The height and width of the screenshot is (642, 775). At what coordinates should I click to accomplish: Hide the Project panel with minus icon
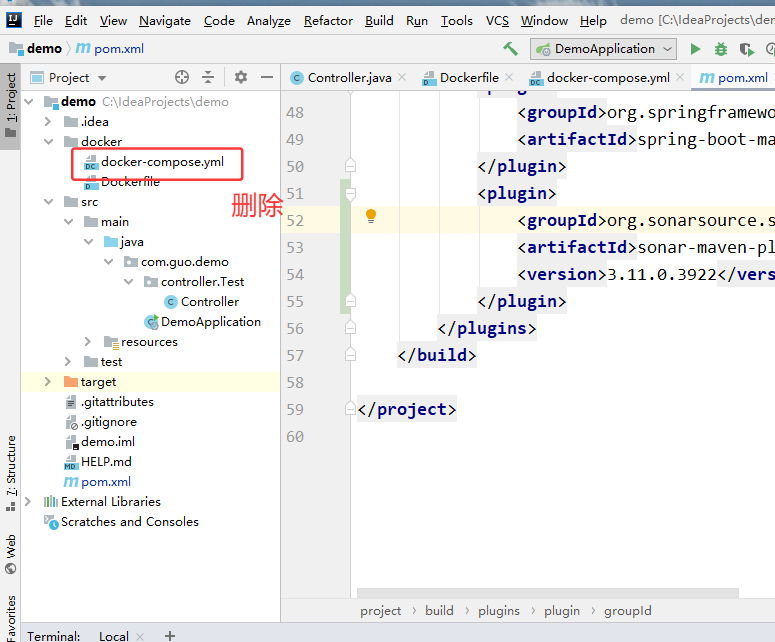tap(267, 77)
